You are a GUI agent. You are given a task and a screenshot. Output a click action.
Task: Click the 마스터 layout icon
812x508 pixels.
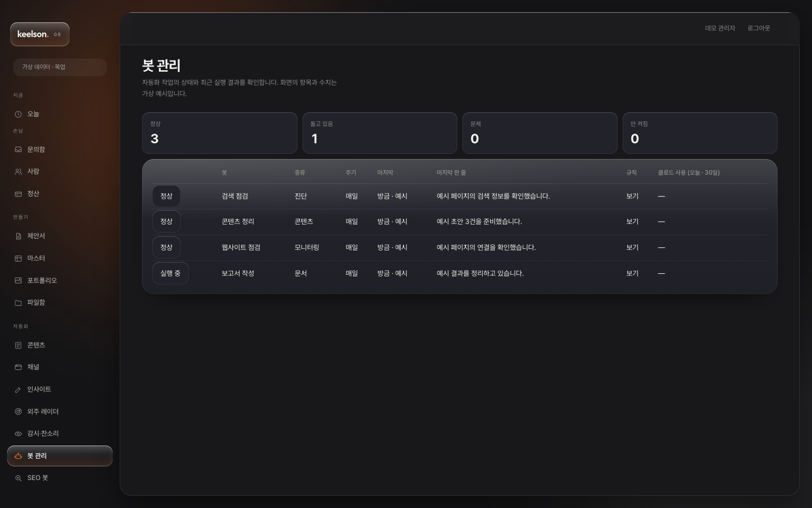click(x=18, y=259)
